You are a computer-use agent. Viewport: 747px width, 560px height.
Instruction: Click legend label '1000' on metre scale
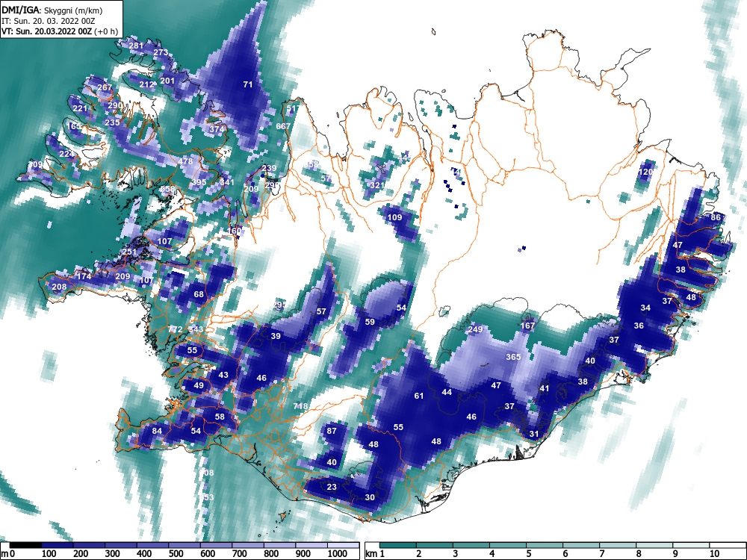pyautogui.click(x=338, y=554)
